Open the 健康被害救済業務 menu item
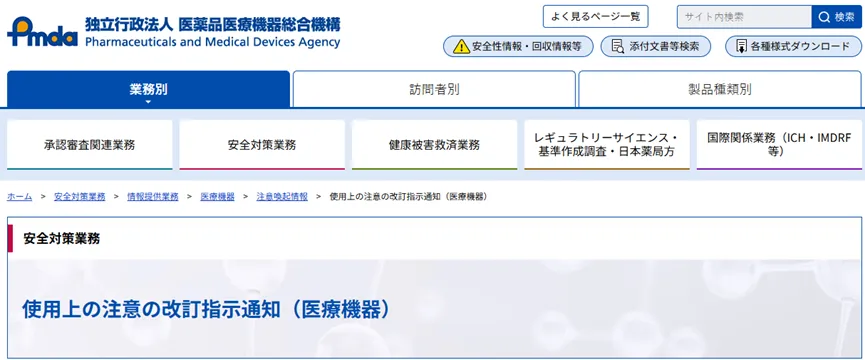 click(x=434, y=145)
